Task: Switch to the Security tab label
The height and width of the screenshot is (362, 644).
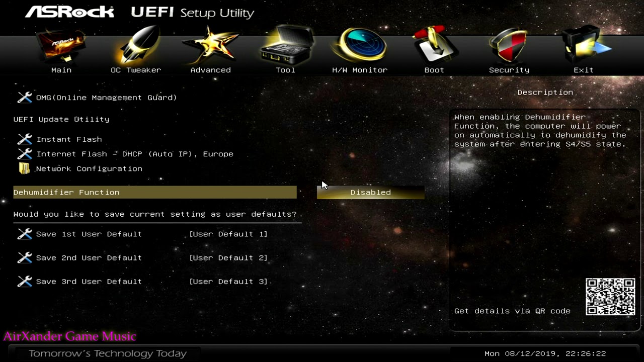Action: [509, 70]
